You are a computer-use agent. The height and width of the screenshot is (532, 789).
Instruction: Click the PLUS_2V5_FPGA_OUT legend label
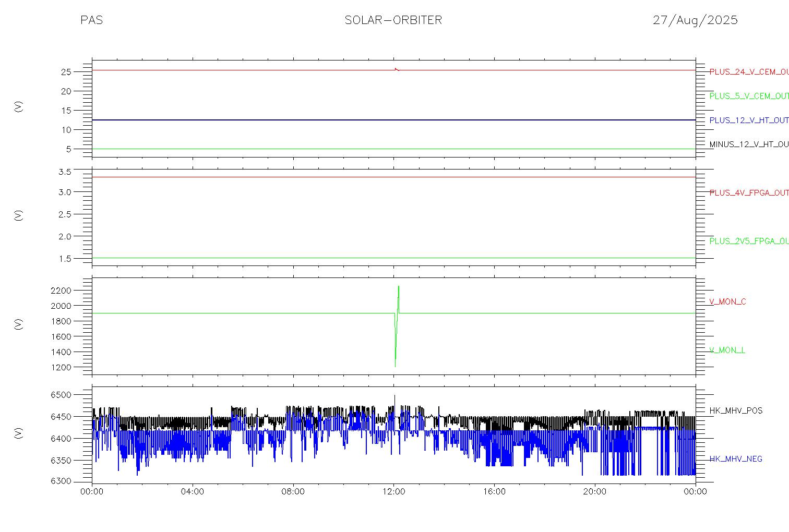749,241
